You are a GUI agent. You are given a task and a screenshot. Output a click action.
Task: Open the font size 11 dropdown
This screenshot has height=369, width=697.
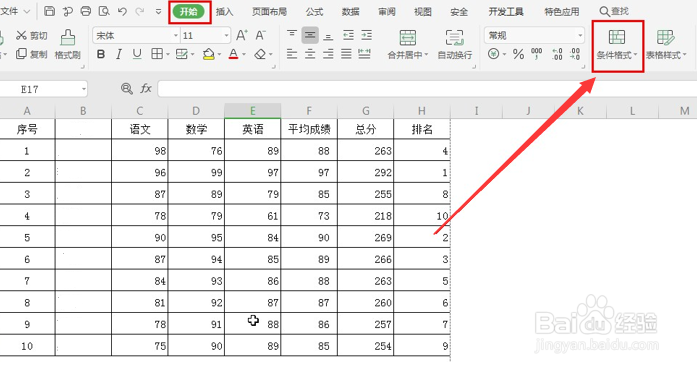[x=226, y=36]
